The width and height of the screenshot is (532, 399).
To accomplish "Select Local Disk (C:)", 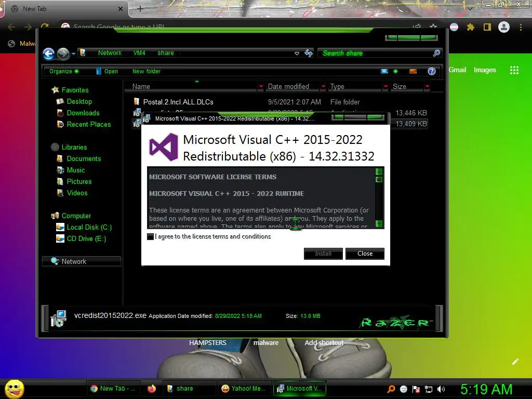I will 89,228.
